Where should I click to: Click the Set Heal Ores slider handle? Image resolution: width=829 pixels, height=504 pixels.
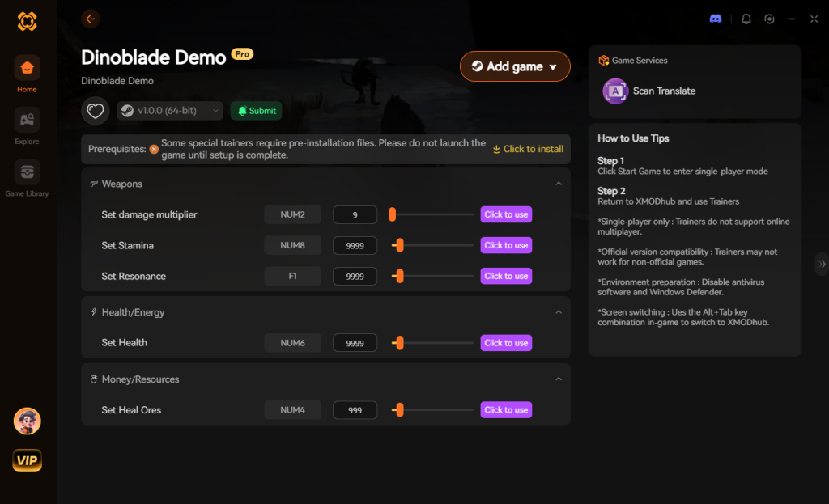[400, 410]
